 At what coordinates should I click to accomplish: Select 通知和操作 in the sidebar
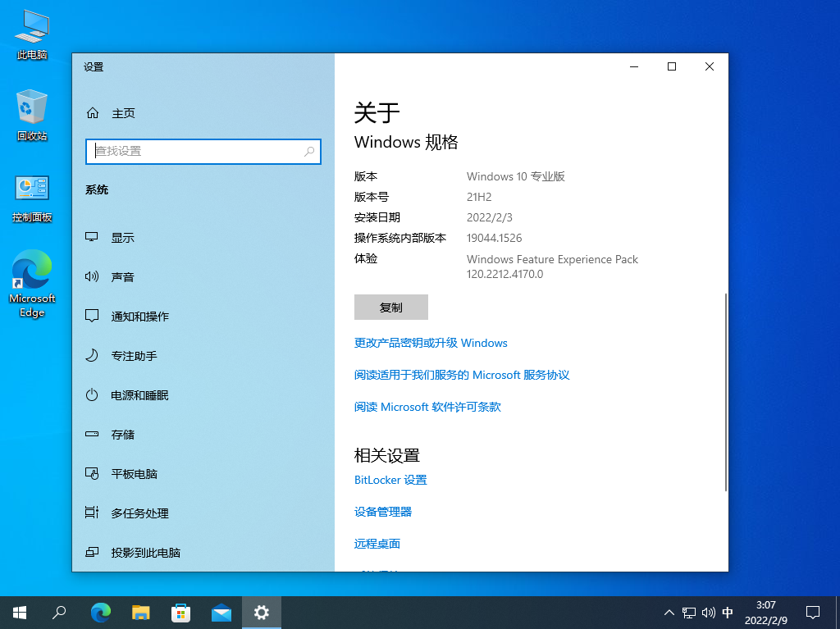(x=136, y=316)
